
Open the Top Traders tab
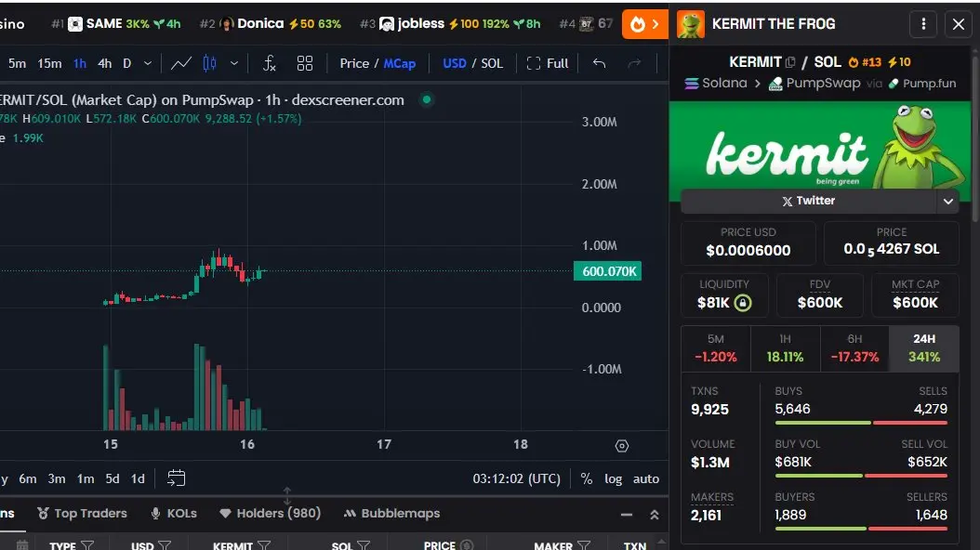click(x=82, y=513)
